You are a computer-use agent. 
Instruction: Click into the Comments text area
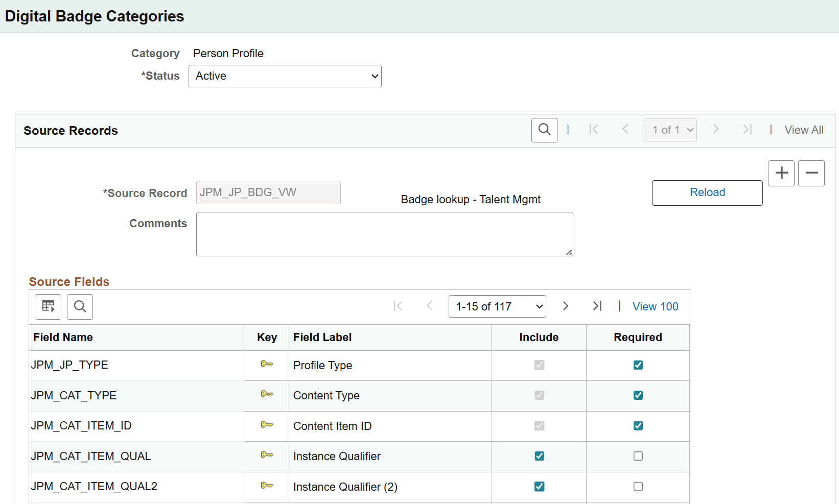385,234
